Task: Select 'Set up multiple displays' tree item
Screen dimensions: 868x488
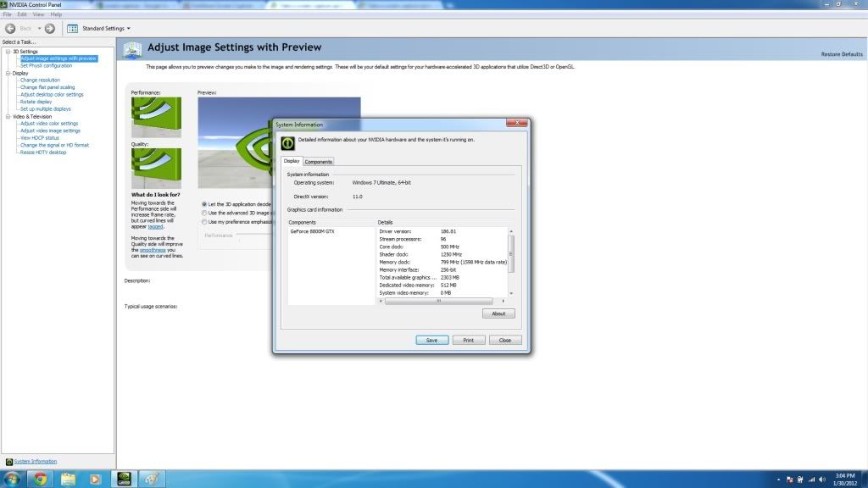Action: point(46,108)
